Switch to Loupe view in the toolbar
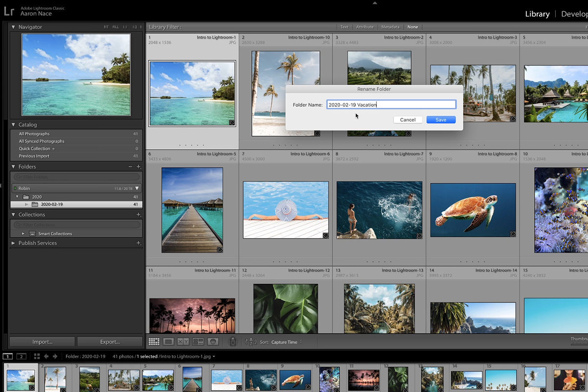 (x=169, y=342)
